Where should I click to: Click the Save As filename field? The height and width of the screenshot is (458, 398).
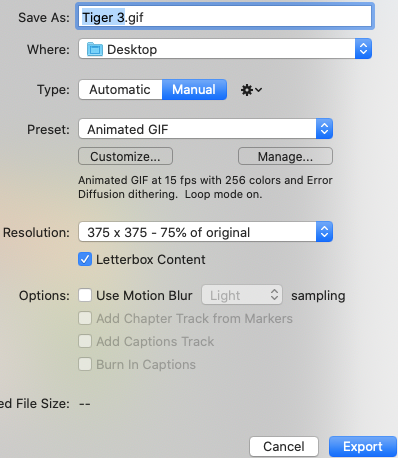(x=225, y=17)
